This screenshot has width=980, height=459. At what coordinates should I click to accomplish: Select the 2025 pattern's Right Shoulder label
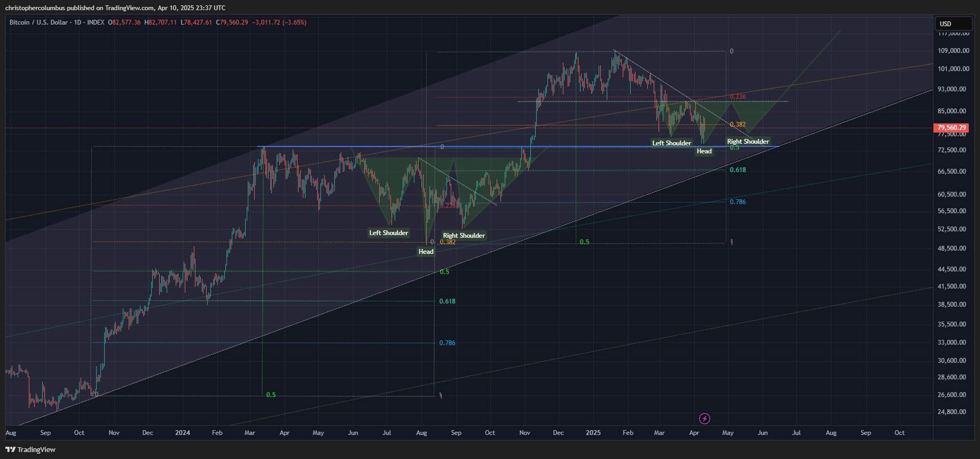click(748, 142)
